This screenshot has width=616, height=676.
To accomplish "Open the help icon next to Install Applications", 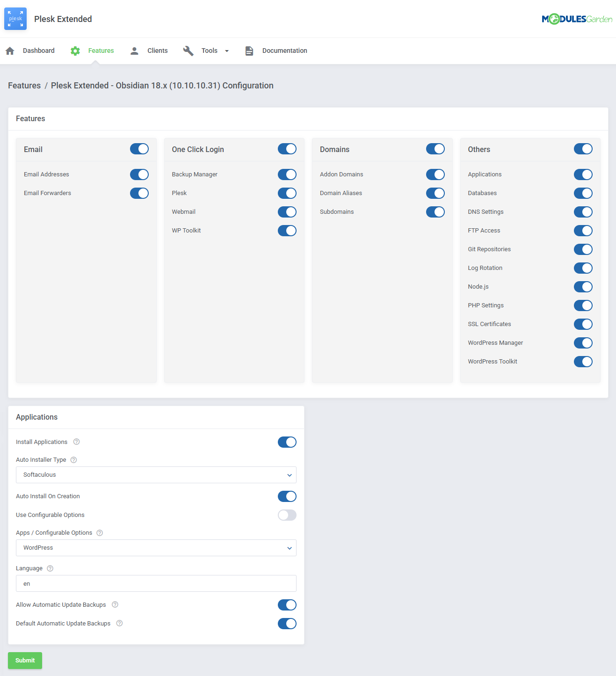I will point(76,442).
